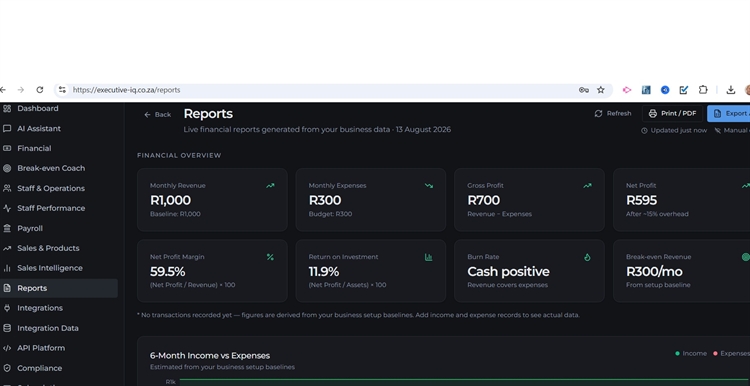
Task: Refresh the reports data
Action: 613,113
